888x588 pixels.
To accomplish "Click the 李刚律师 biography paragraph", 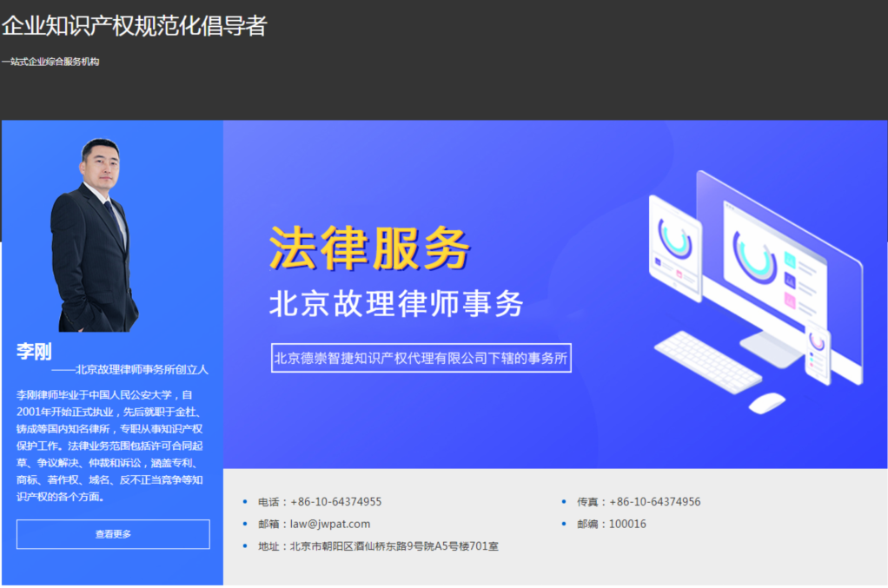I will click(x=110, y=446).
